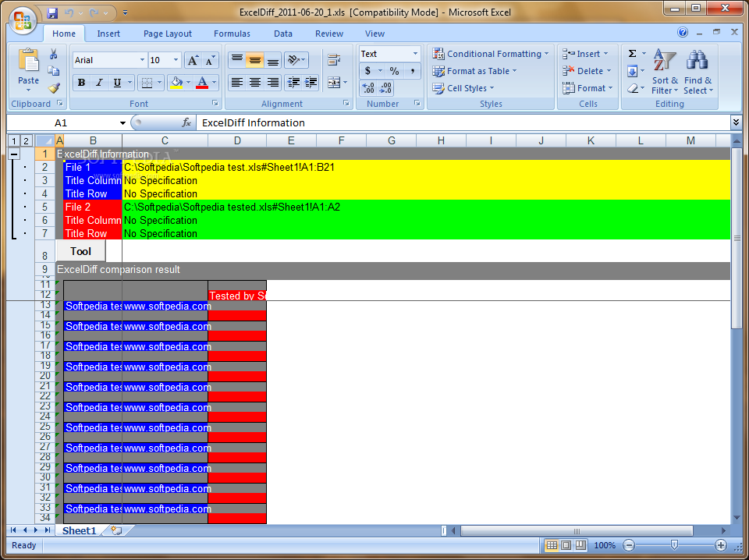The height and width of the screenshot is (560, 749).
Task: Open the Arial font name dropdown
Action: (x=142, y=60)
